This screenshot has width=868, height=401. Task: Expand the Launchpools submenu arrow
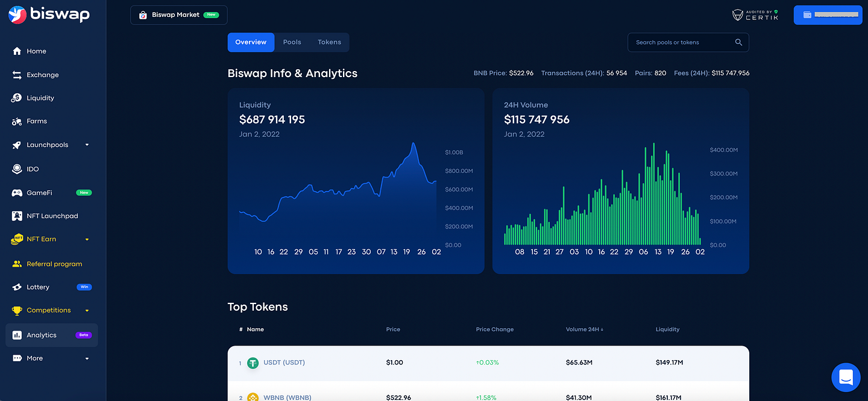pyautogui.click(x=87, y=145)
